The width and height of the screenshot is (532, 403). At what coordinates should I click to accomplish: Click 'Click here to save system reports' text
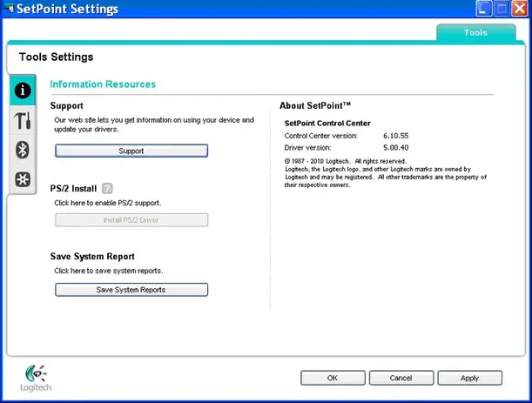click(109, 271)
